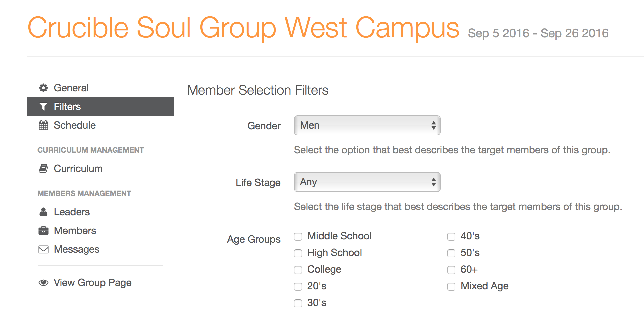
Task: Click the Messages envelope icon
Action: [x=43, y=249]
